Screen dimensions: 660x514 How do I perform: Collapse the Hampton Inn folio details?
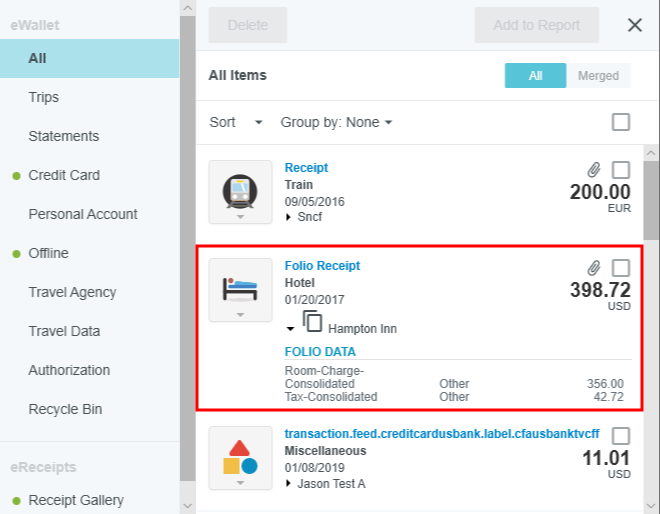290,328
